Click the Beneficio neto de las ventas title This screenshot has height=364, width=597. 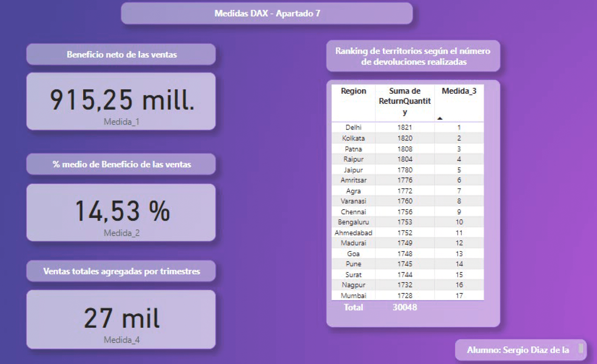[121, 54]
